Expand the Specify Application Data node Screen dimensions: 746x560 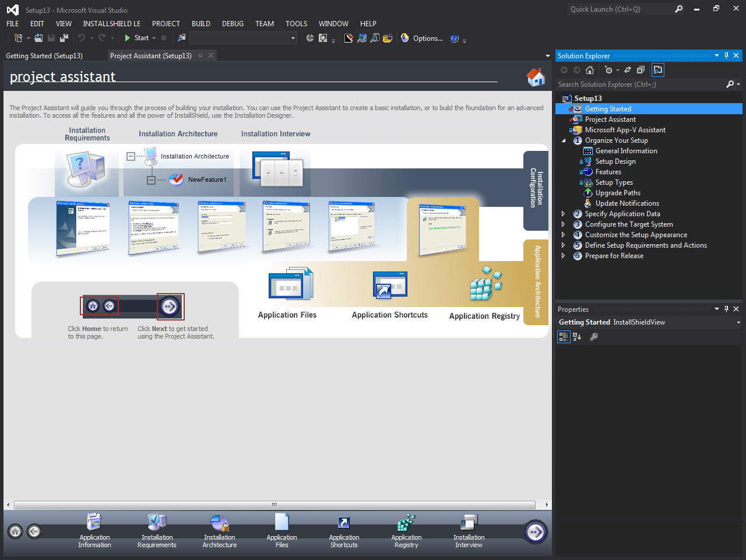click(x=563, y=214)
